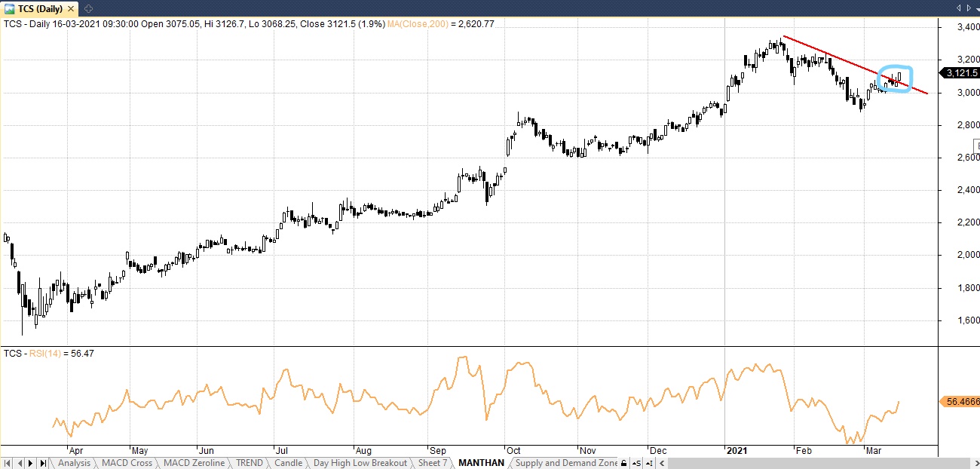980x469 pixels.
Task: Click the May month label
Action: tap(141, 449)
